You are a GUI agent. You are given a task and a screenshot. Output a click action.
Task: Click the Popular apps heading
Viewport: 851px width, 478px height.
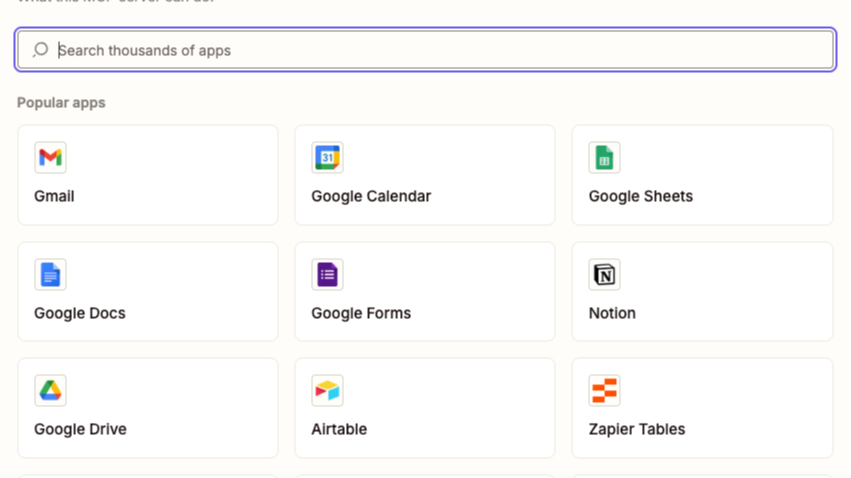pyautogui.click(x=61, y=103)
